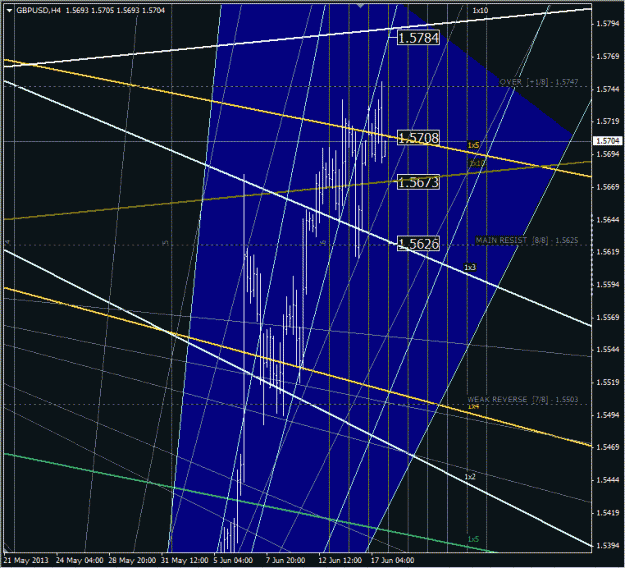
Task: Select the 1.5784 price label box
Action: coord(419,38)
